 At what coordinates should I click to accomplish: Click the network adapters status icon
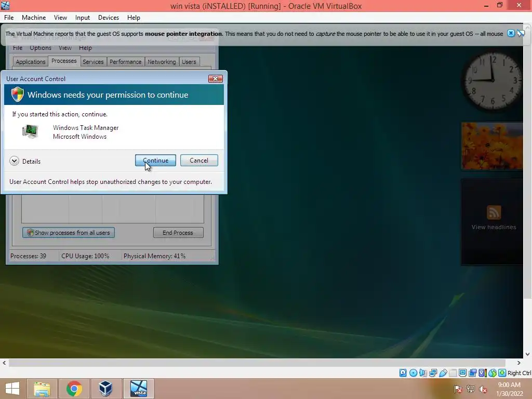433,373
